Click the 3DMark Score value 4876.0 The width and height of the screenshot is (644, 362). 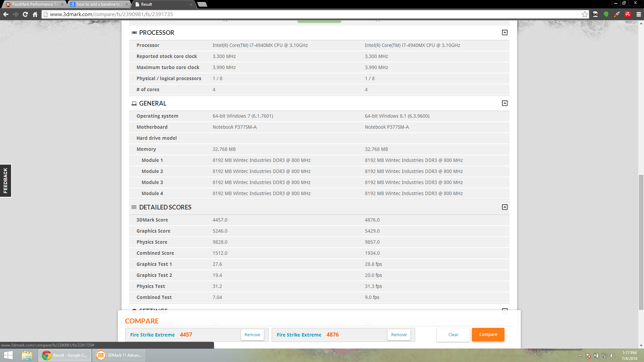(372, 220)
